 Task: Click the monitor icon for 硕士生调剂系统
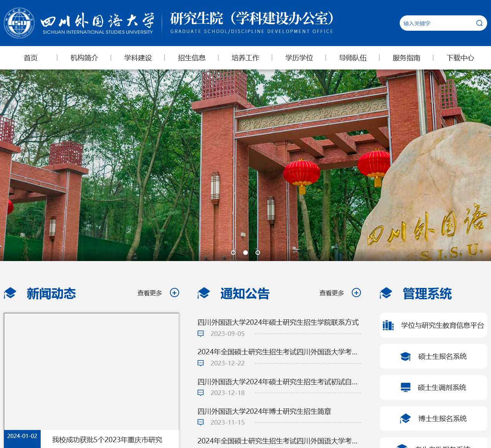tap(405, 387)
